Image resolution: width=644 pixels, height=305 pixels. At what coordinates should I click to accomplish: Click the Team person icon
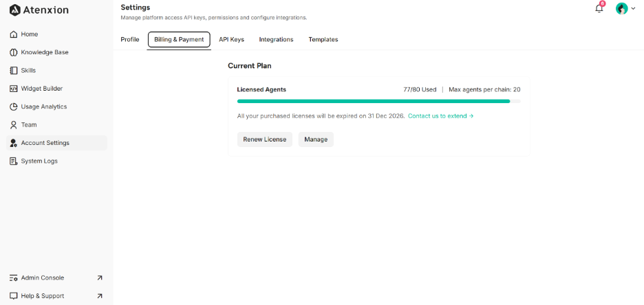[14, 124]
